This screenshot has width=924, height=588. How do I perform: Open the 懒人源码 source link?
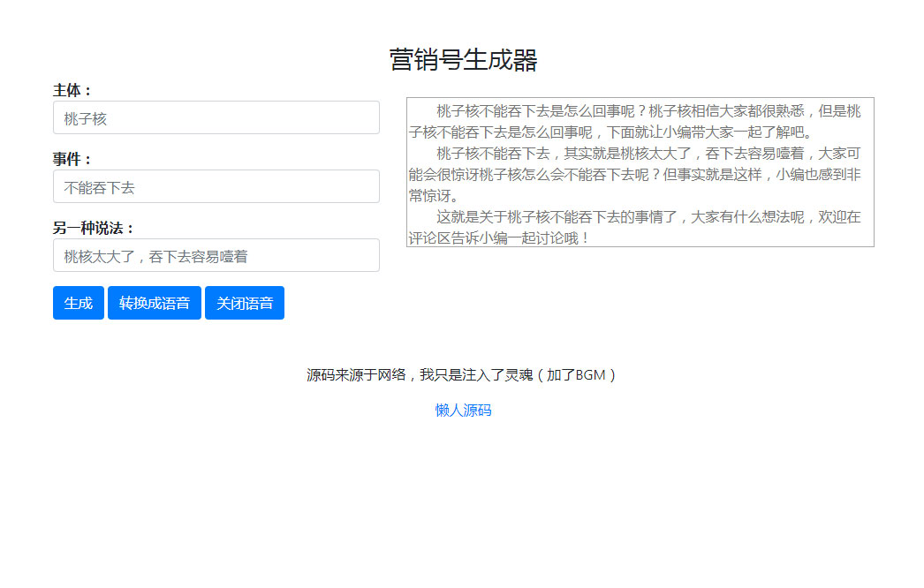[461, 409]
